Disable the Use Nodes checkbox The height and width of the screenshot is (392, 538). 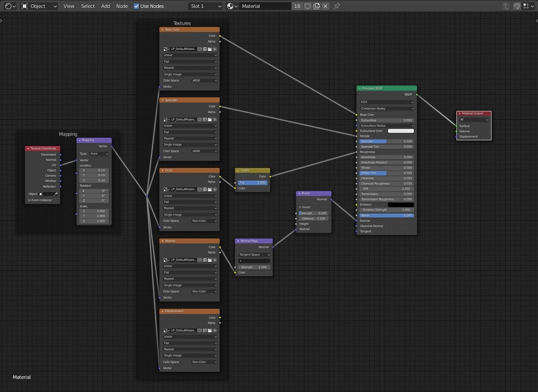click(137, 6)
